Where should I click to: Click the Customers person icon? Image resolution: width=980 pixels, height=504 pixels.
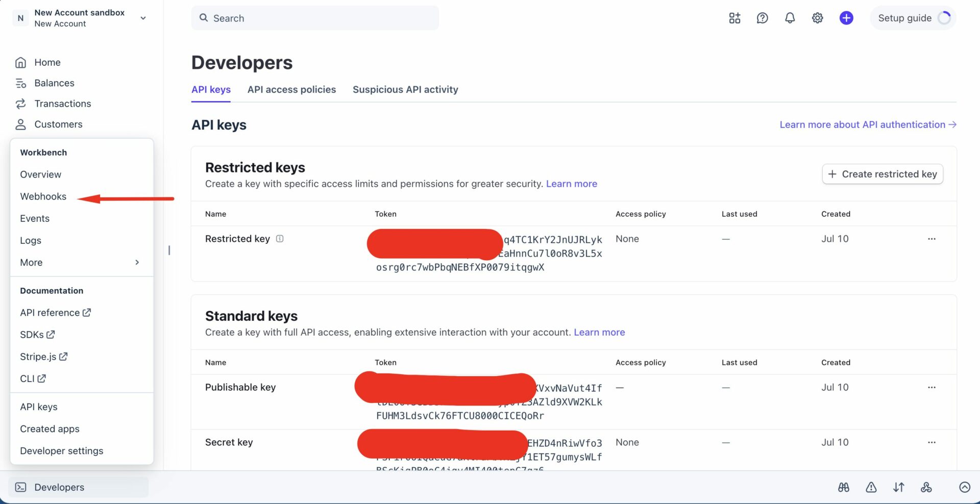[x=20, y=124]
